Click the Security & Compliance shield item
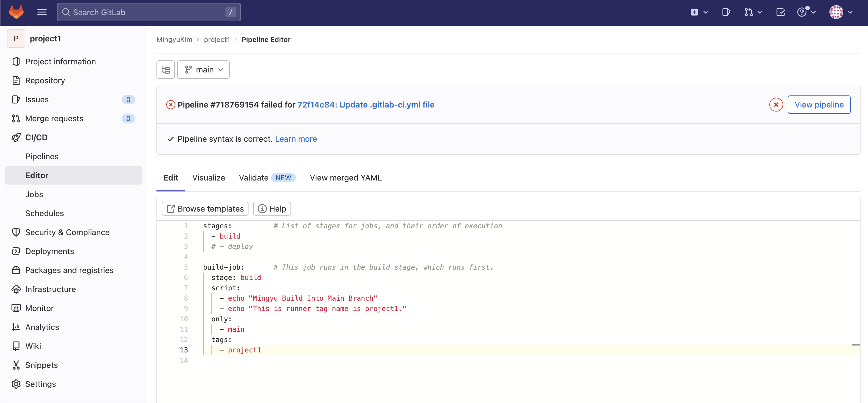Screen dimensions: 868x403 point(67,232)
